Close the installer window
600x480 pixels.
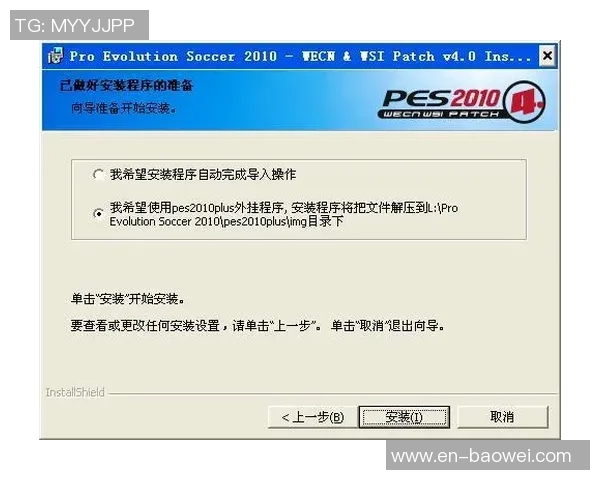(547, 56)
